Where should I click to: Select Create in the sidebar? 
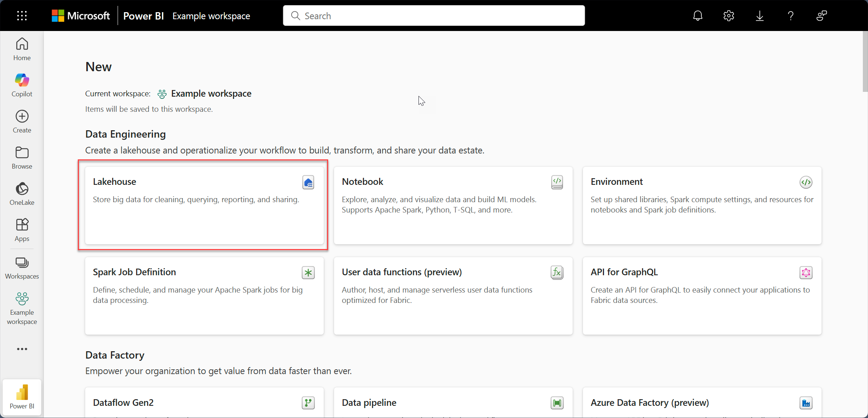tap(22, 121)
